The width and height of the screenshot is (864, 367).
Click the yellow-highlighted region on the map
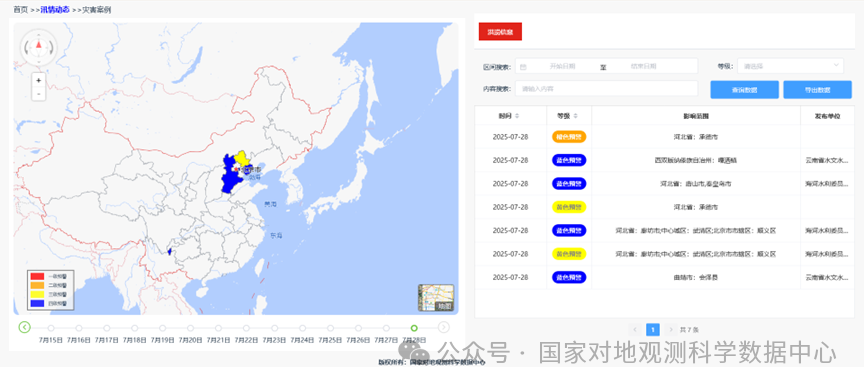pyautogui.click(x=241, y=158)
